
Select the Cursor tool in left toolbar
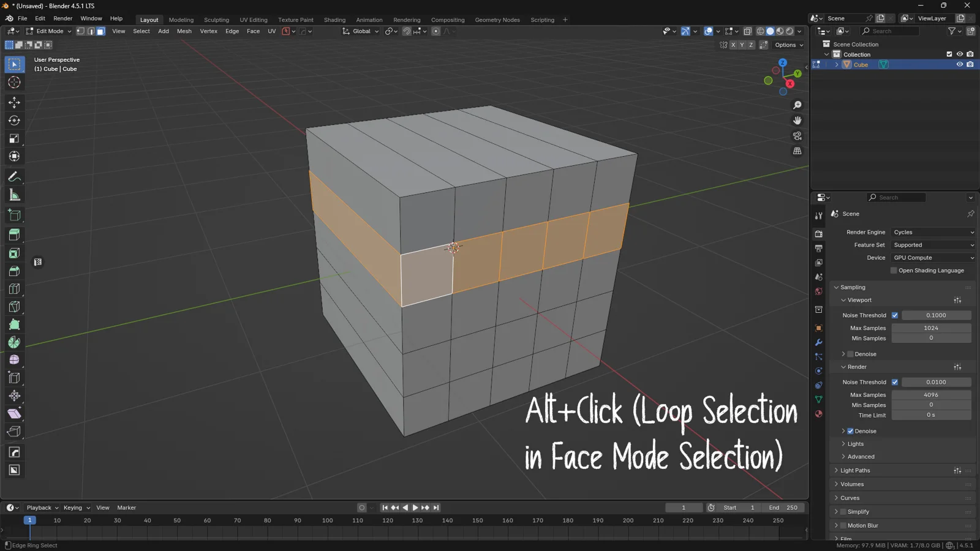point(14,83)
